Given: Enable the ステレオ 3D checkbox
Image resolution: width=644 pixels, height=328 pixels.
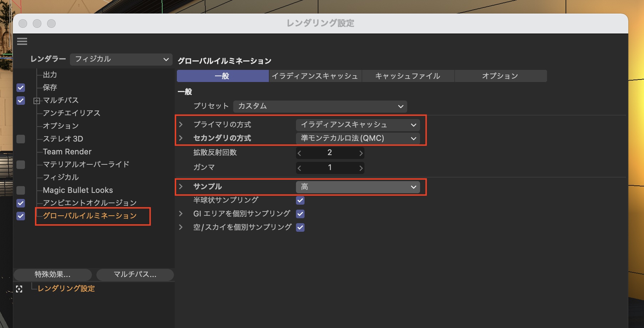Looking at the screenshot, I should (x=21, y=139).
